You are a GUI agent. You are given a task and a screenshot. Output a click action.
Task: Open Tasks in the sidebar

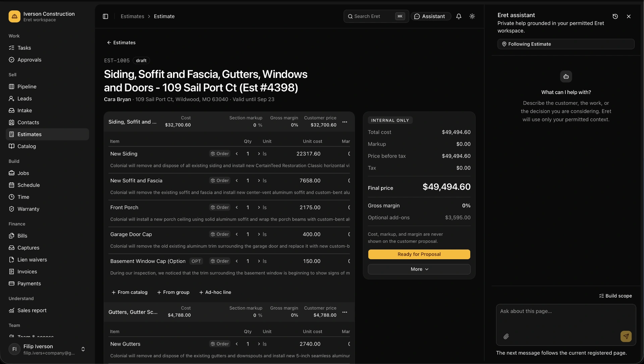[x=47, y=48]
